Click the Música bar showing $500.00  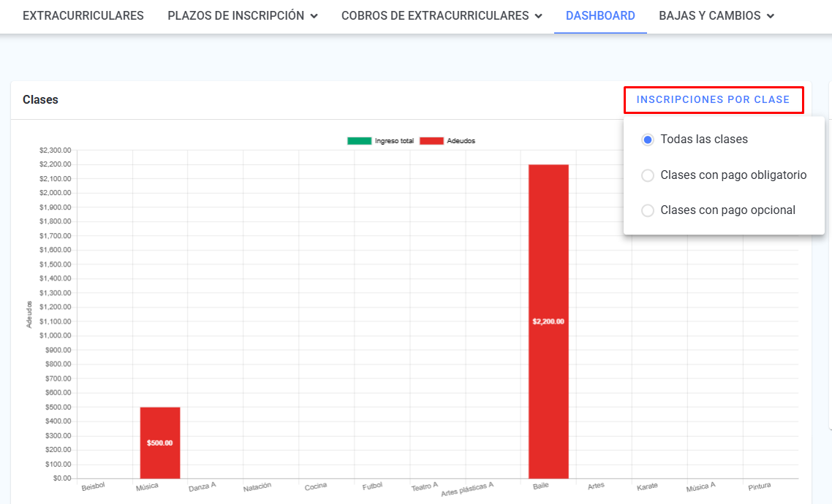(x=160, y=442)
